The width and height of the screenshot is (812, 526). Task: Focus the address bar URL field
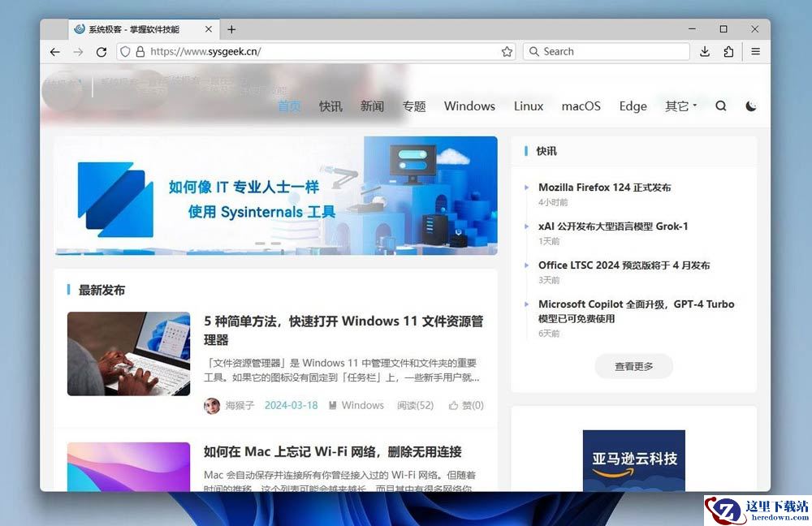[x=316, y=52]
